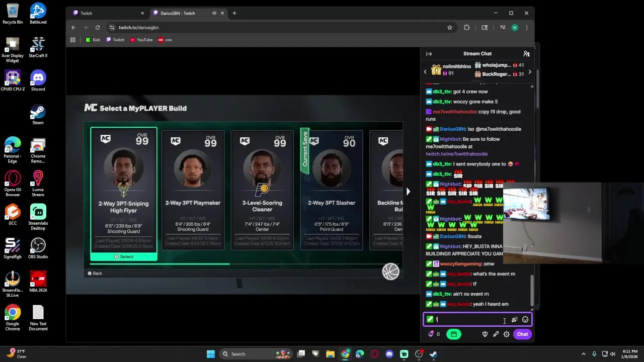Click username woozyfamgaming in chat
The width and height of the screenshot is (644, 362).
pos(460,264)
